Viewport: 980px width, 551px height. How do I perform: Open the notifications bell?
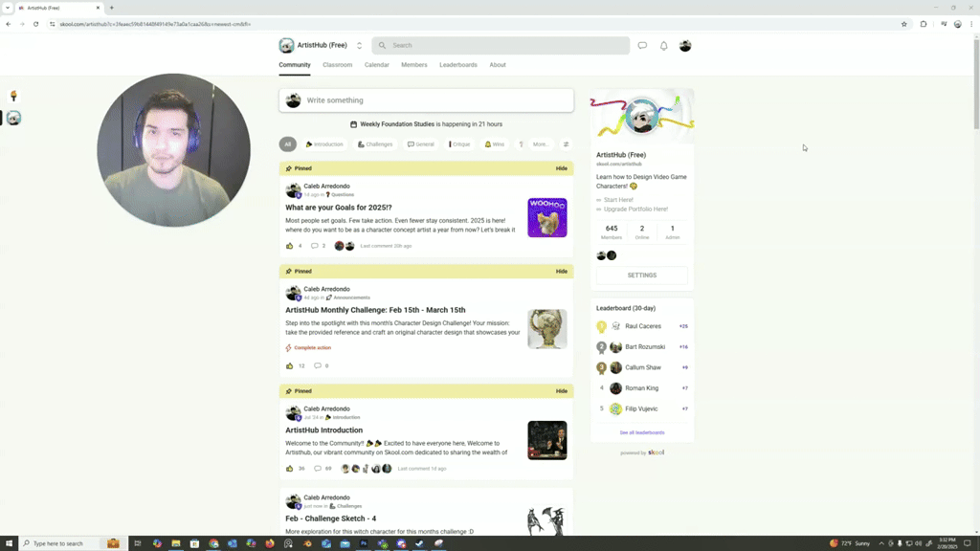click(x=664, y=46)
